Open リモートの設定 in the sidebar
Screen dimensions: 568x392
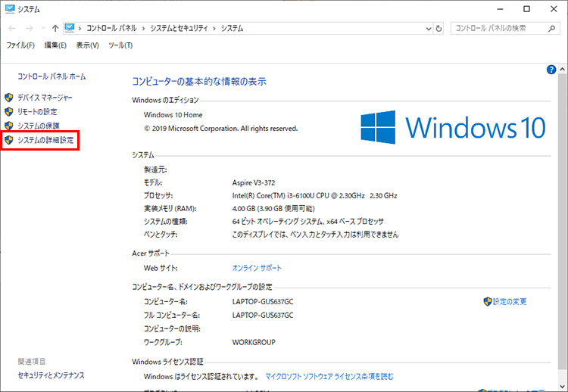[37, 112]
